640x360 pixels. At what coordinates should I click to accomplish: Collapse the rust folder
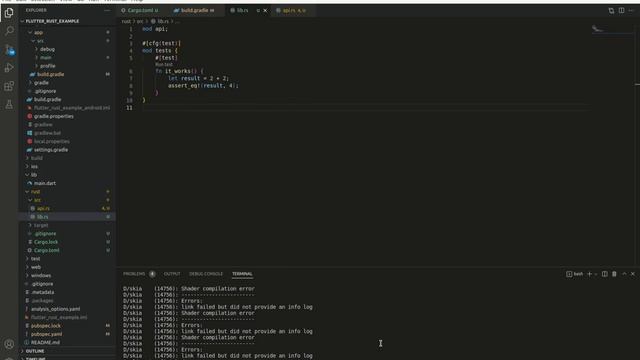coord(36,191)
